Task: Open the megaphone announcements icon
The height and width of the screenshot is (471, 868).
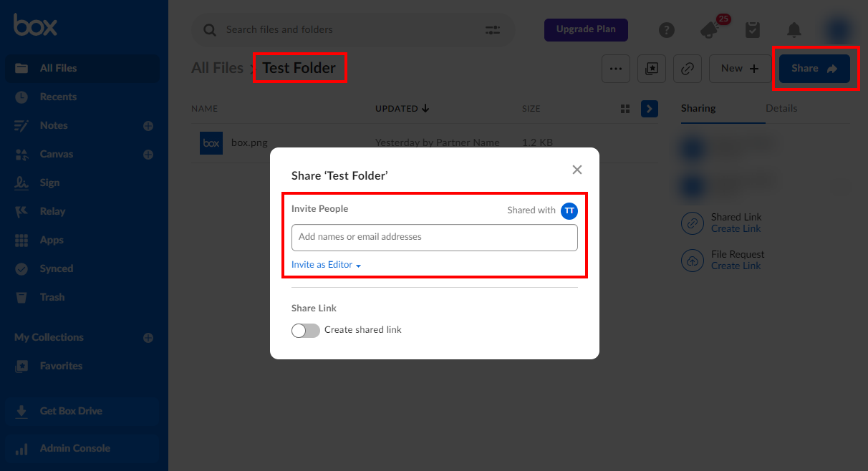Action: (x=710, y=30)
